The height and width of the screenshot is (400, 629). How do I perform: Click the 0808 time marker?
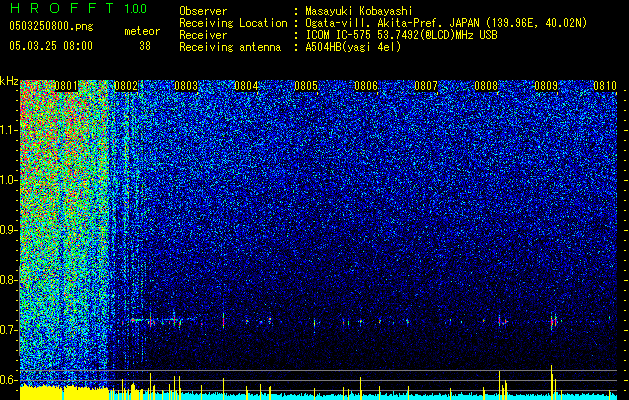tap(486, 86)
